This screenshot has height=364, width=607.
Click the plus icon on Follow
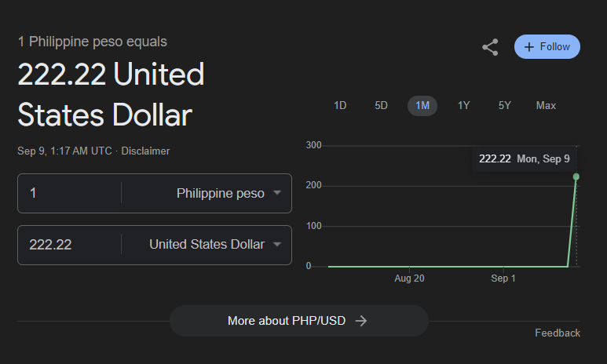coord(528,47)
